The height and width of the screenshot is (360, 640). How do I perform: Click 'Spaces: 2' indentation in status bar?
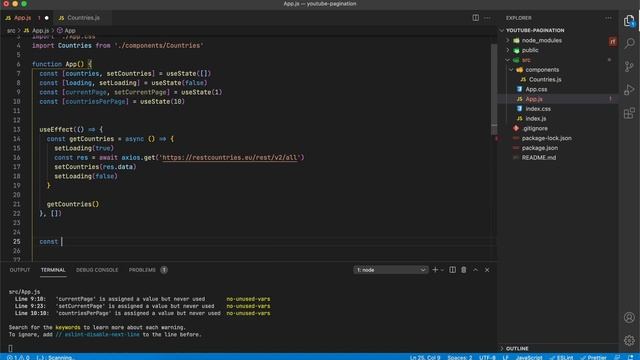click(460, 357)
